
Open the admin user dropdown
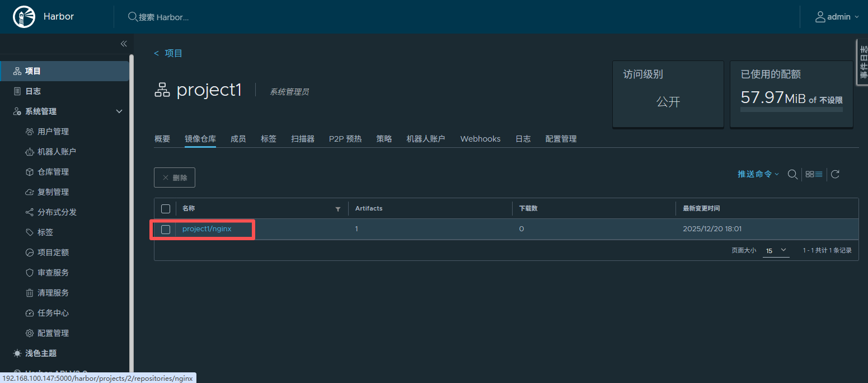[837, 17]
